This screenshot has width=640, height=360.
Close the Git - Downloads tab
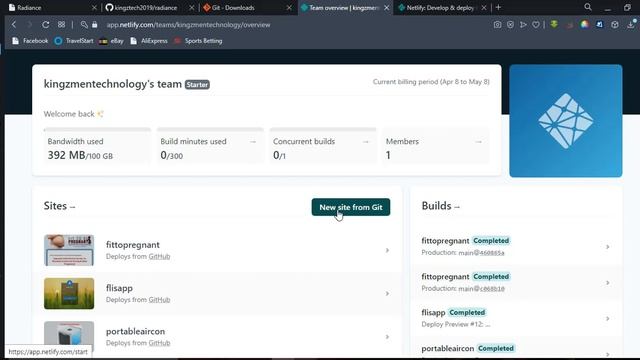coord(289,7)
